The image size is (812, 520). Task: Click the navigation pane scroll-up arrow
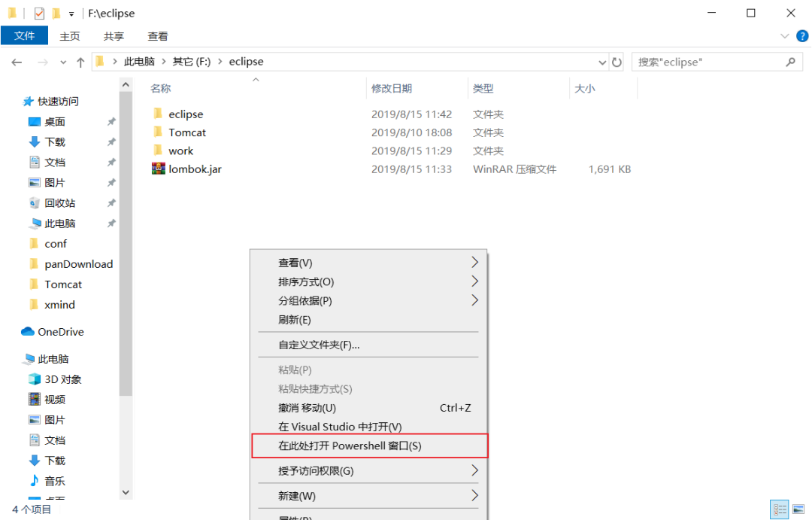click(126, 84)
